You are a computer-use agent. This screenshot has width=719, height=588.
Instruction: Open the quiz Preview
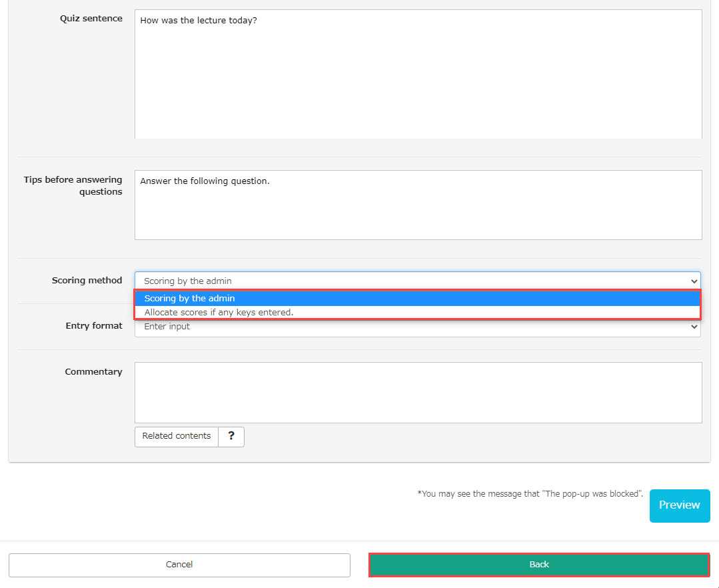click(679, 505)
